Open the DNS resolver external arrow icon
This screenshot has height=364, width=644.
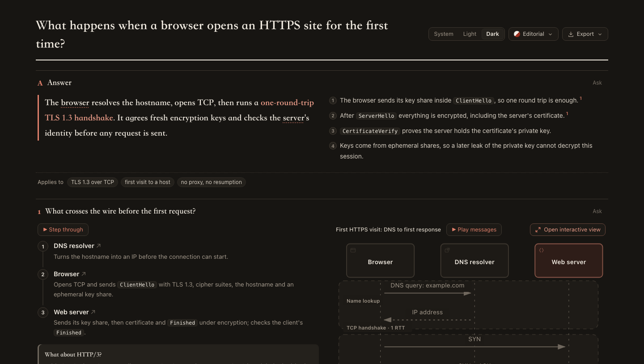pos(99,246)
